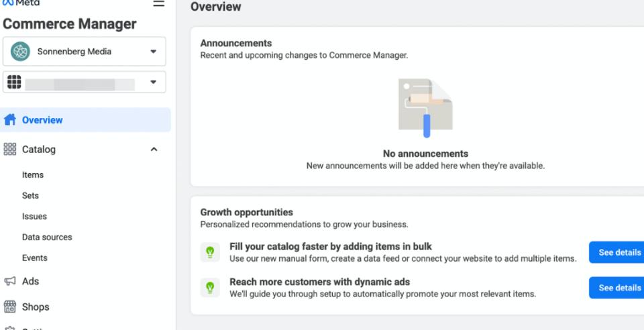Image resolution: width=644 pixels, height=330 pixels.
Task: Open the catalog selector dropdown
Action: coord(85,82)
